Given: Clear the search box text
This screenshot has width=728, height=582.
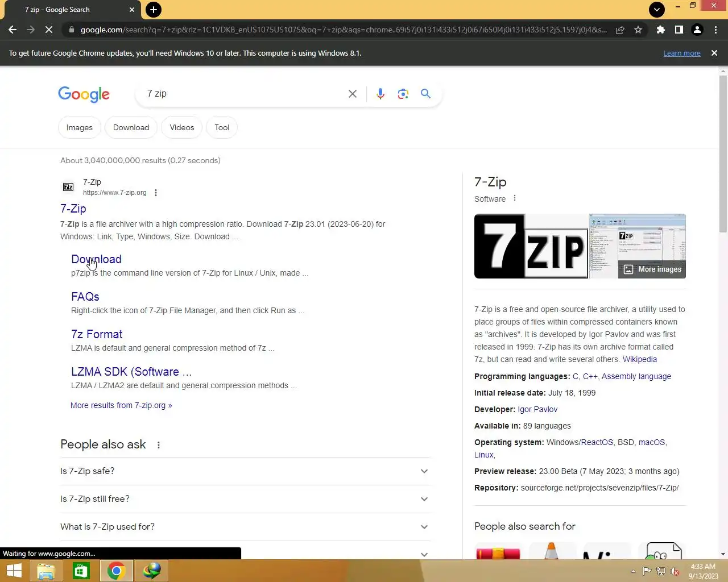Looking at the screenshot, I should pyautogui.click(x=353, y=94).
